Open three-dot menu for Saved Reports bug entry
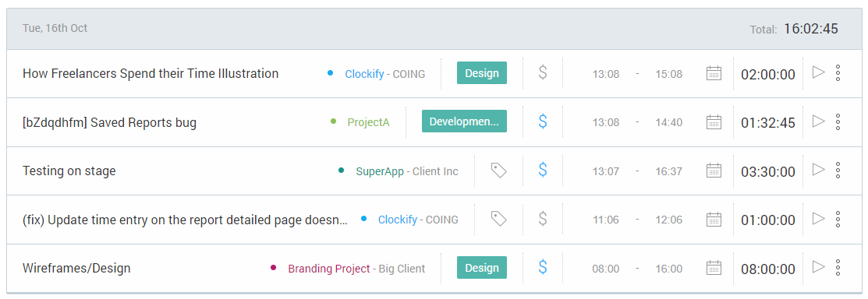 click(838, 121)
